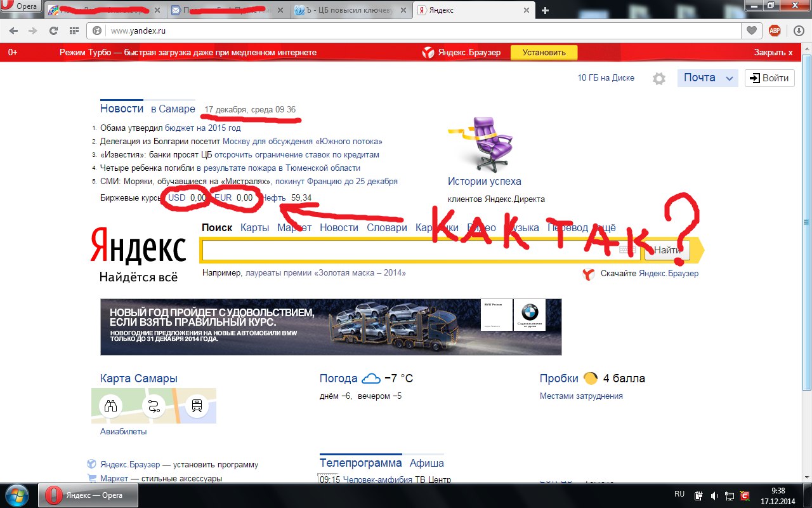812x508 pixels.
Task: Dismiss the Turbo banner via Закрыть x
Action: (773, 53)
